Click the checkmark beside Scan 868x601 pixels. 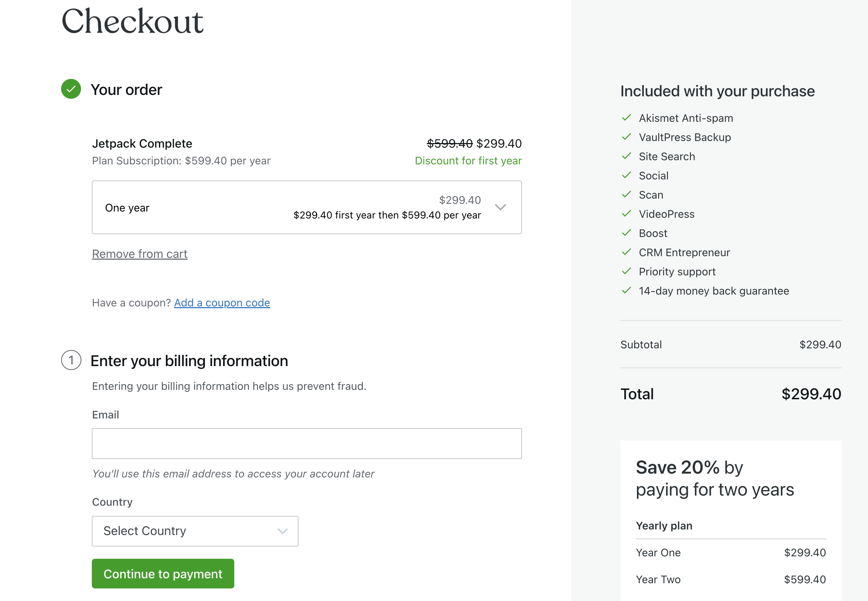point(626,194)
